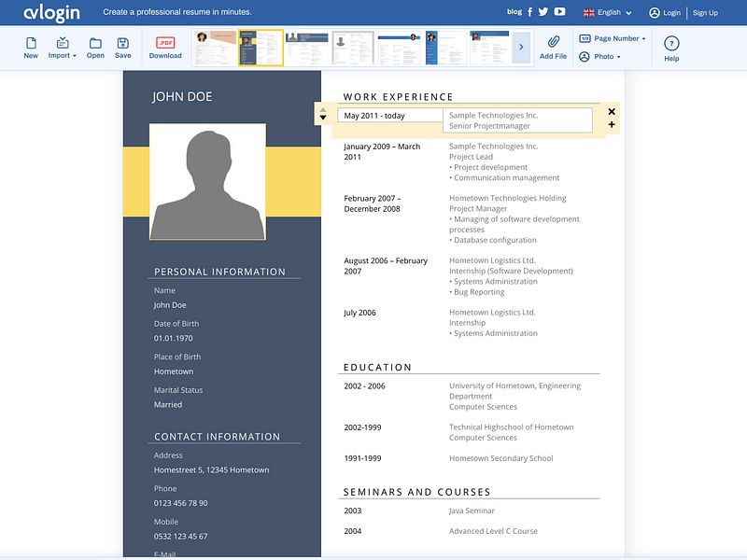Image resolution: width=747 pixels, height=560 pixels.
Task: Click the JOHN DOE name heading
Action: tap(182, 97)
